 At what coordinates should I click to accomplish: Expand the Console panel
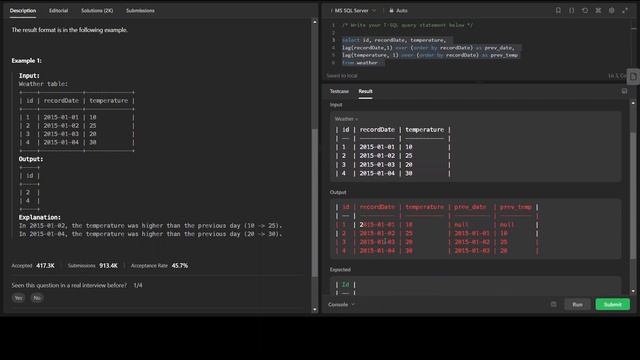point(341,304)
